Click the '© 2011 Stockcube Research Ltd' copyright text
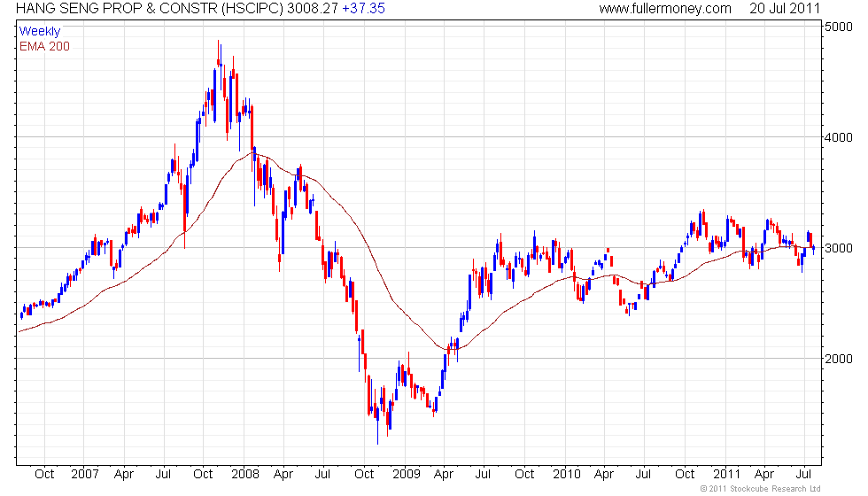868x496 pixels. (761, 488)
